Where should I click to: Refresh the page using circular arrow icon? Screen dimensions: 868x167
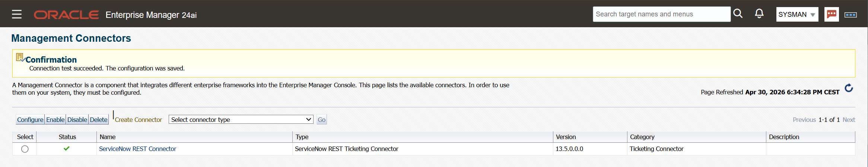click(849, 88)
